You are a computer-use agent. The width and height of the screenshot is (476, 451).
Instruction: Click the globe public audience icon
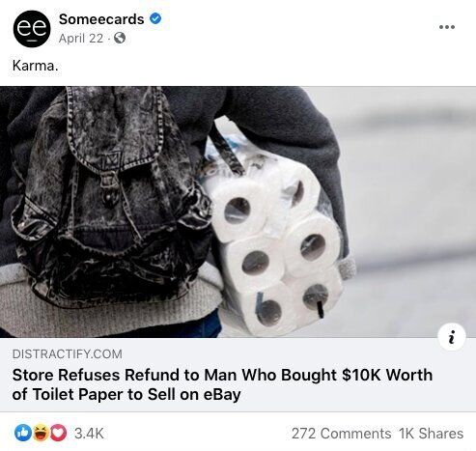click(x=120, y=38)
